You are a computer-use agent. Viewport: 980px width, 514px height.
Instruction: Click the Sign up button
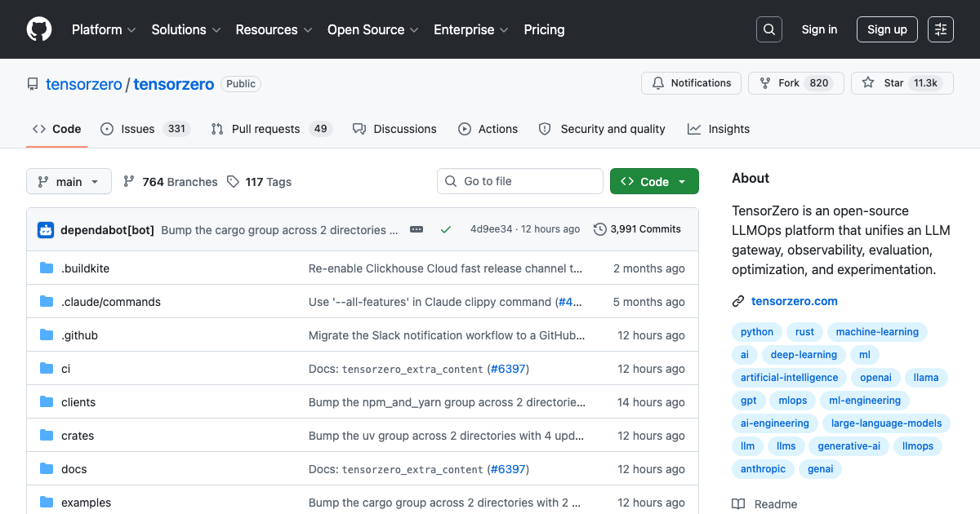(x=887, y=29)
